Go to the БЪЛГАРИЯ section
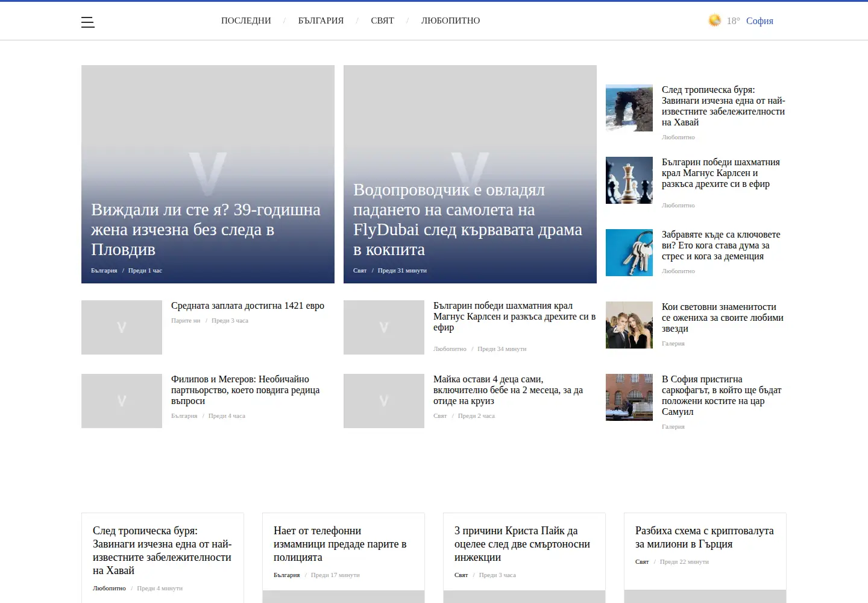This screenshot has width=868, height=603. pyautogui.click(x=321, y=21)
